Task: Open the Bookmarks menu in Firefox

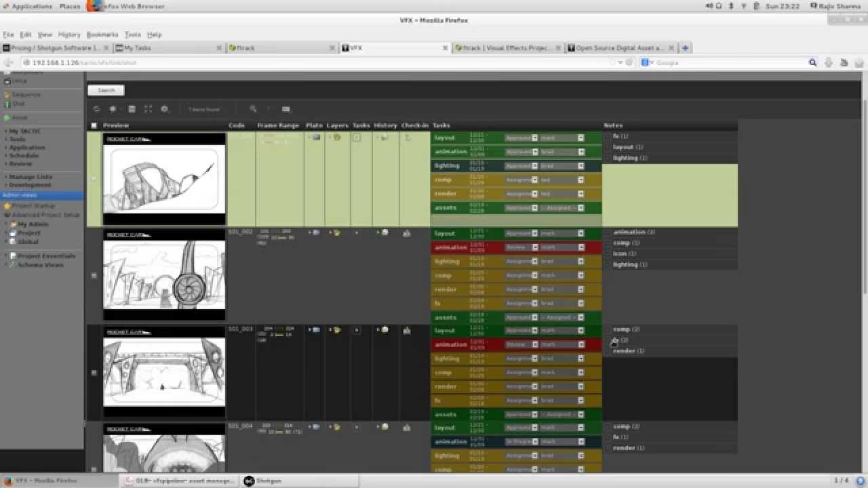Action: point(102,35)
